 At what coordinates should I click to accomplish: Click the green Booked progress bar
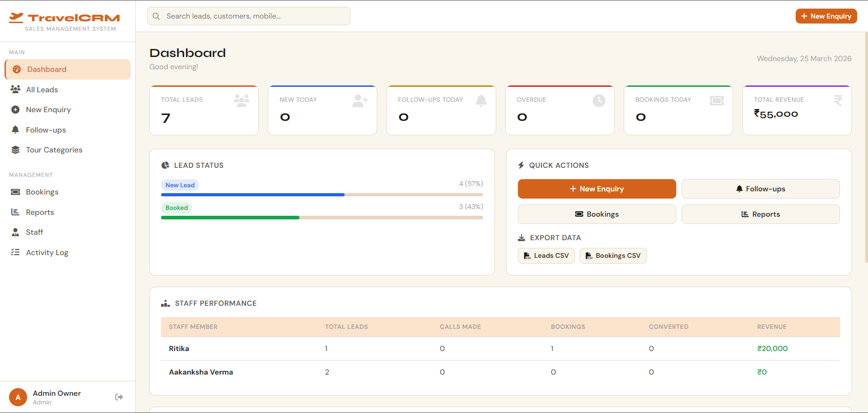point(230,218)
